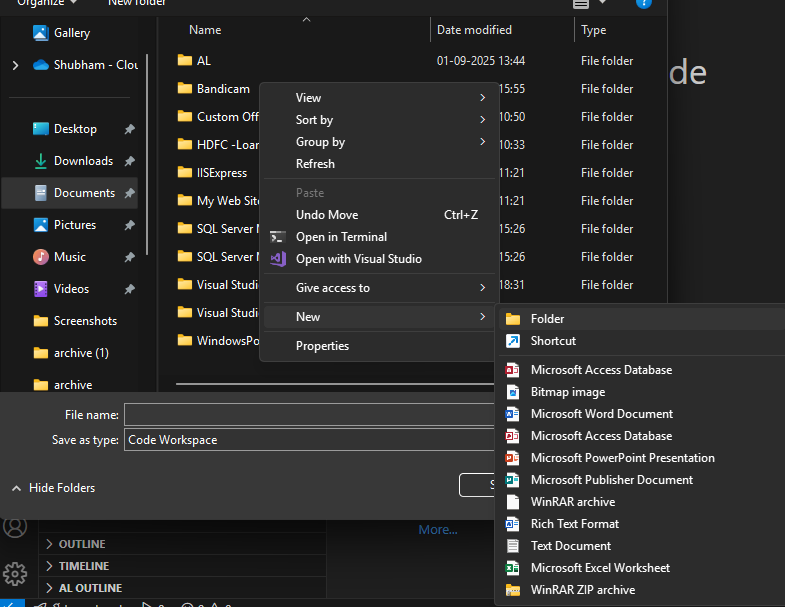
Task: Click the Downloads icon in navigation pane
Action: pyautogui.click(x=41, y=161)
